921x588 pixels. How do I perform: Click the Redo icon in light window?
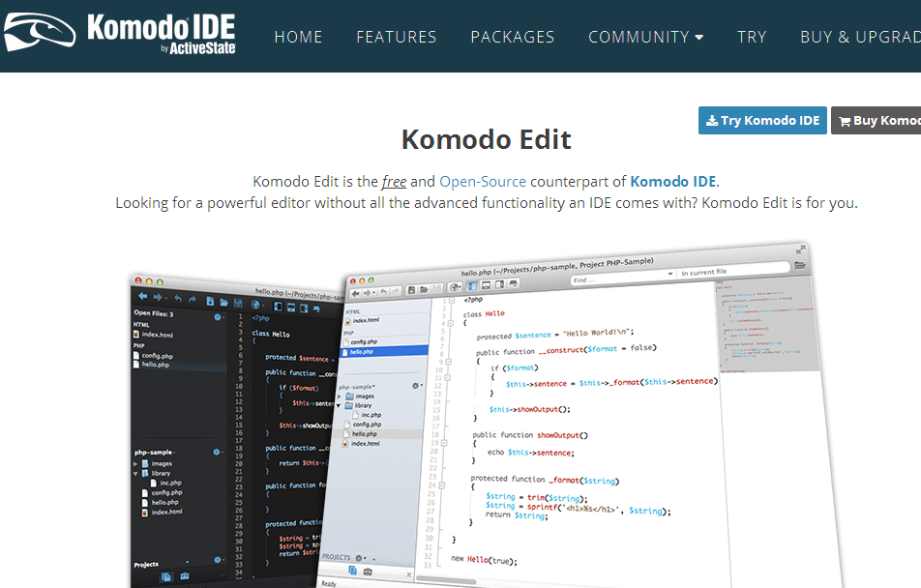396,291
